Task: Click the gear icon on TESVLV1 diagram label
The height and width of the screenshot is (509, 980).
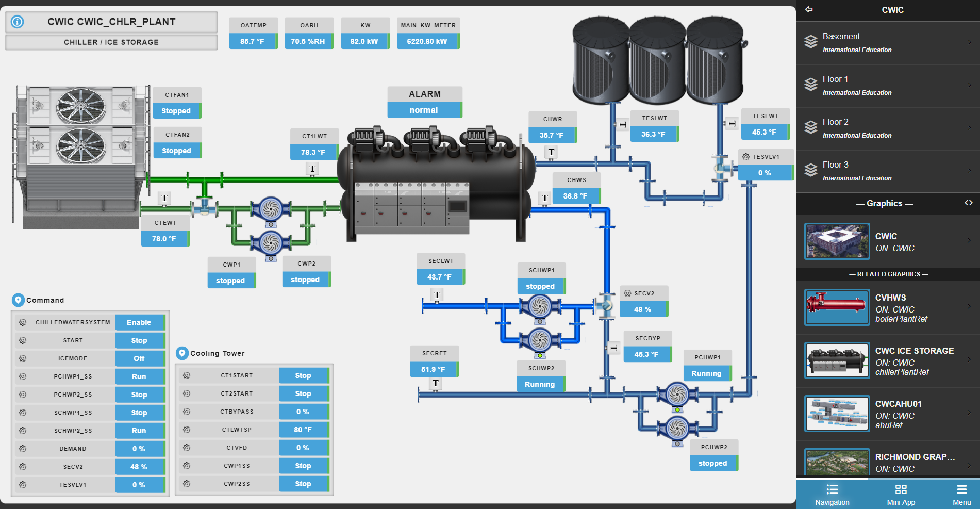Action: [746, 157]
